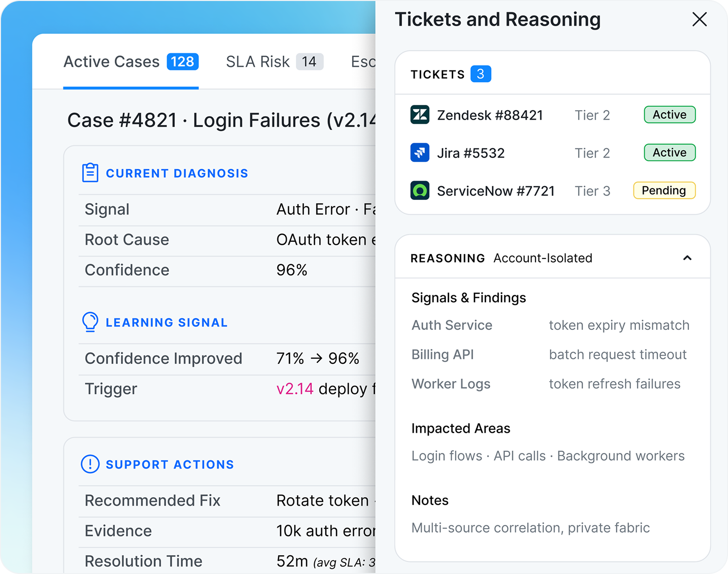Viewport: 728px width, 574px height.
Task: Open the SLA Risk tab
Action: point(258,62)
